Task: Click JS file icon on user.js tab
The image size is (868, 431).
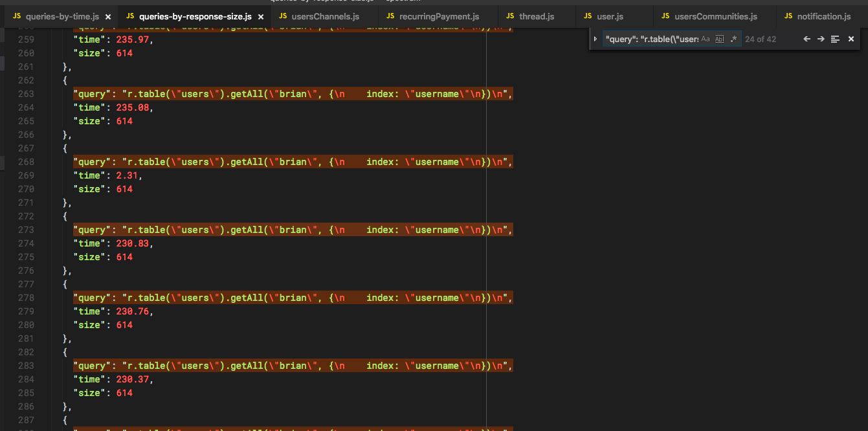Action: [588, 16]
